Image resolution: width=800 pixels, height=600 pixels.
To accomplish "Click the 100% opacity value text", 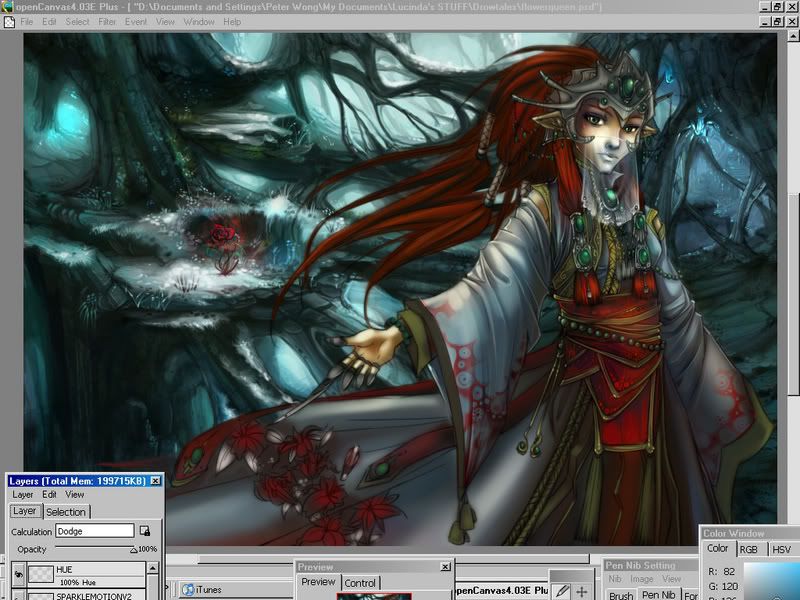I will tap(147, 549).
